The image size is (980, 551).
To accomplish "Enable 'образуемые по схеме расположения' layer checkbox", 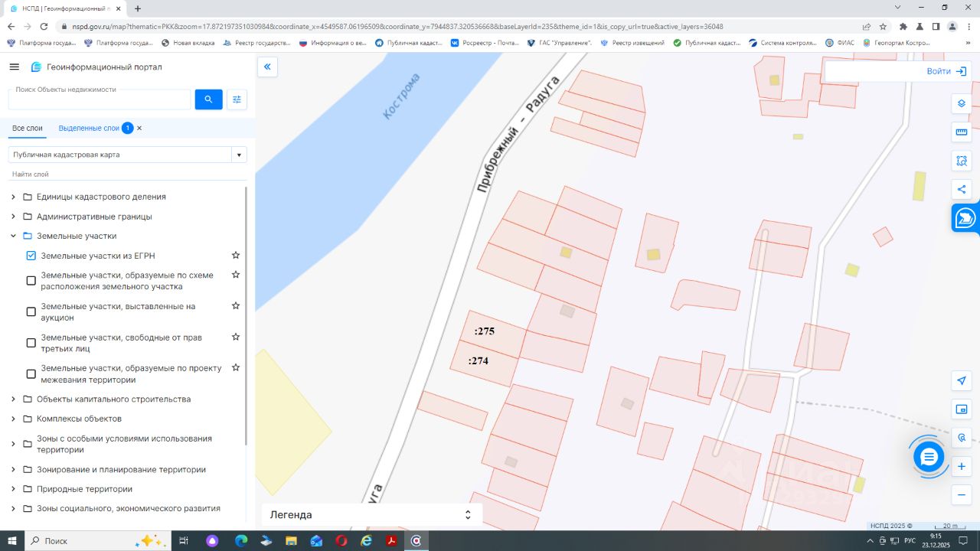I will click(31, 281).
